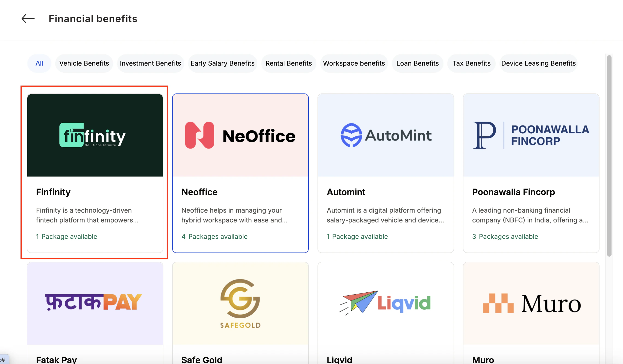623x364 pixels.
Task: Click the Liqvid card title
Action: 339,360
